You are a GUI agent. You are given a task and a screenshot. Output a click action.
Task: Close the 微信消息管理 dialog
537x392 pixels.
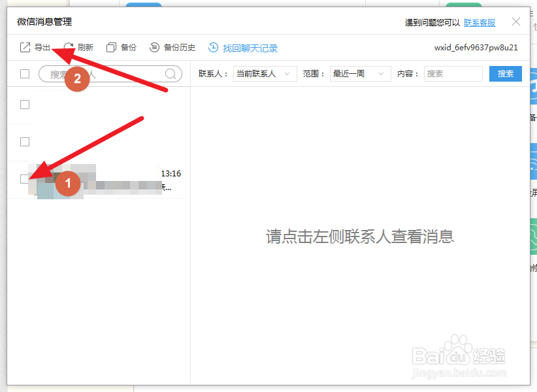click(516, 22)
